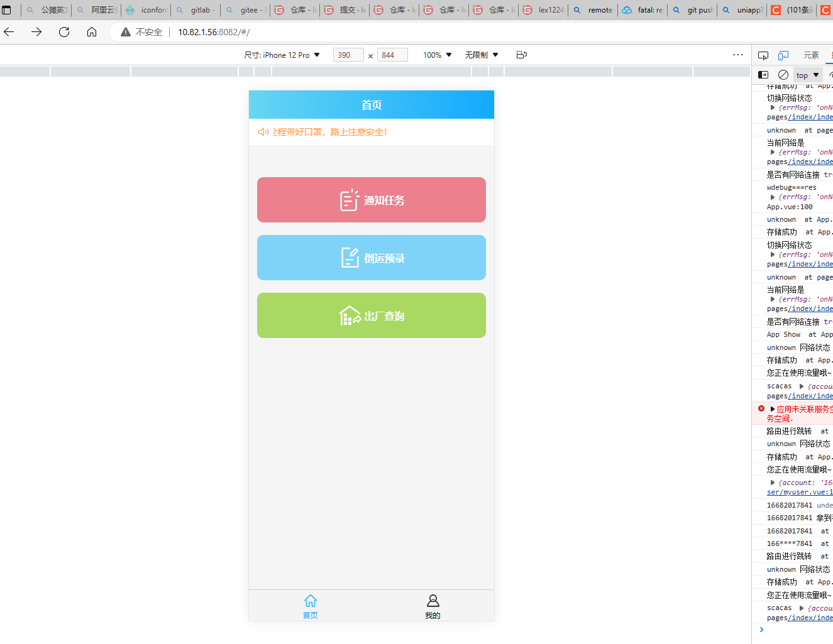This screenshot has width=833, height=644.
Task: Open the 通知任务 red card button
Action: pyautogui.click(x=372, y=200)
